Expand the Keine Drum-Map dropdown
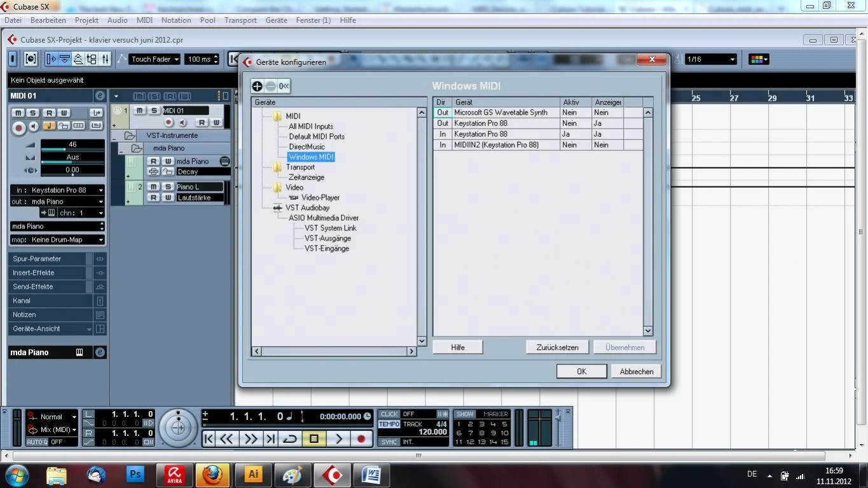Screen dimensions: 868x488 coord(57,240)
